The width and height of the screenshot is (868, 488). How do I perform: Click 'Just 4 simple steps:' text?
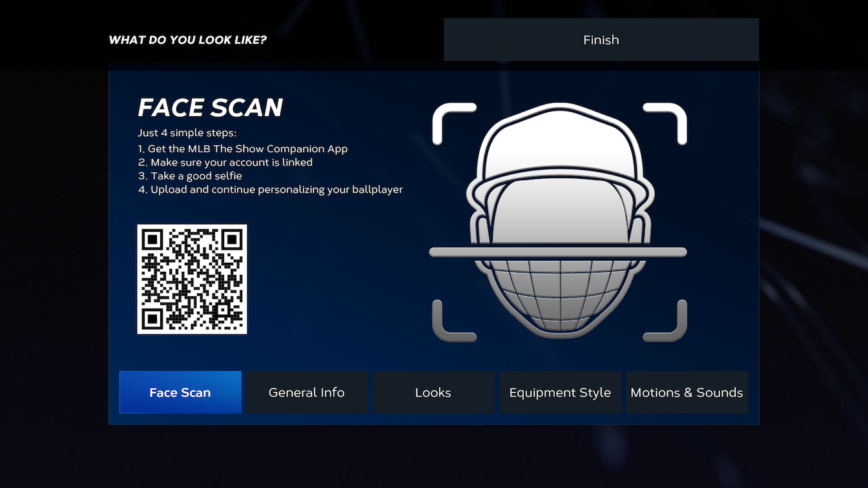(x=187, y=134)
